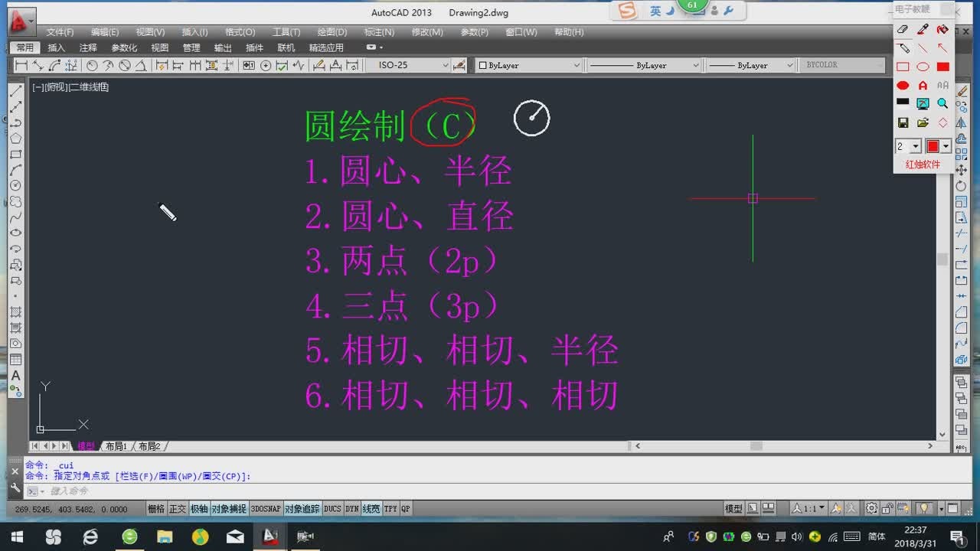Toggle 3DOSNAP in the status bar

266,509
